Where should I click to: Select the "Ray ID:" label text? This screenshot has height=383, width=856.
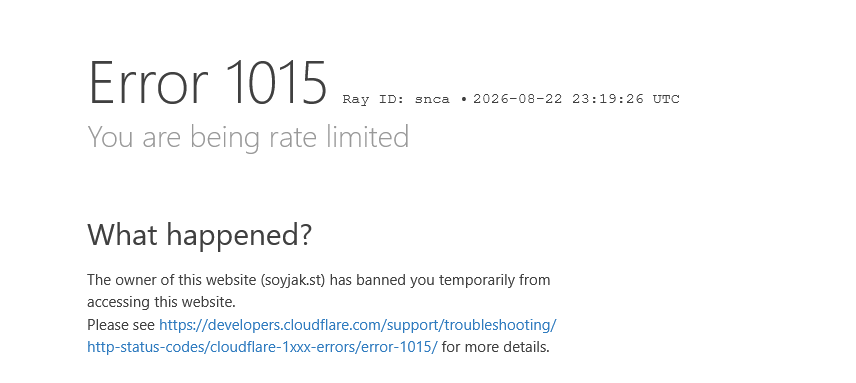click(x=374, y=99)
